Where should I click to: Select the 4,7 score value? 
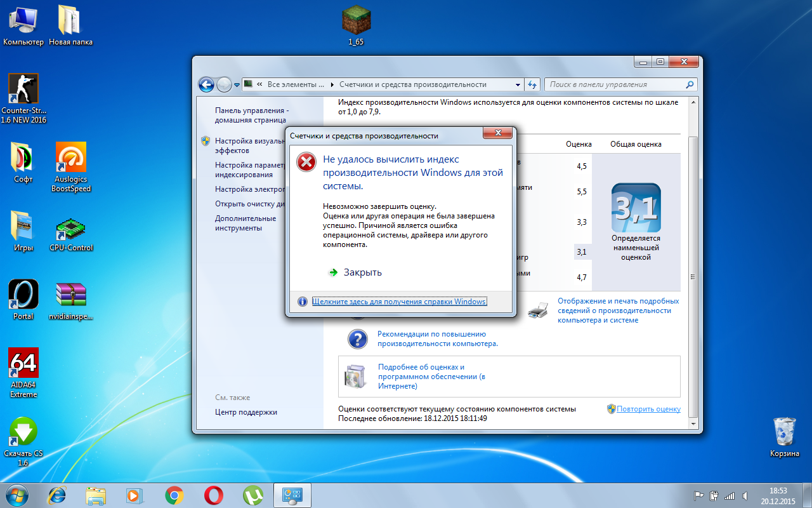coord(582,277)
